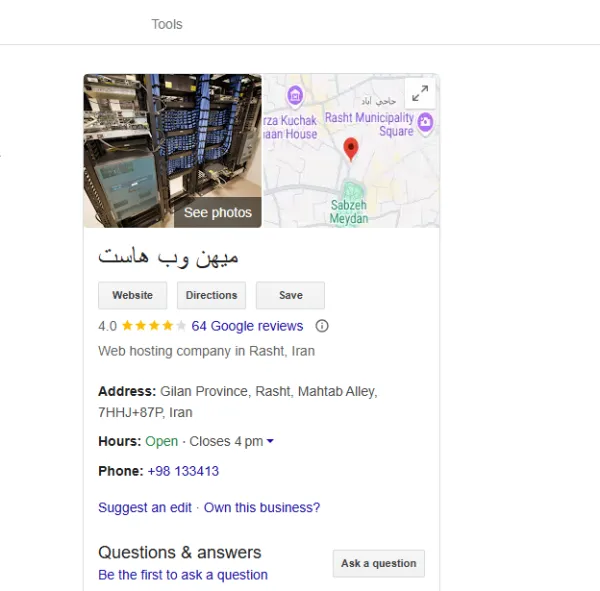The height and width of the screenshot is (591, 600).
Task: Open the 64 Google reviews link
Action: 247,326
